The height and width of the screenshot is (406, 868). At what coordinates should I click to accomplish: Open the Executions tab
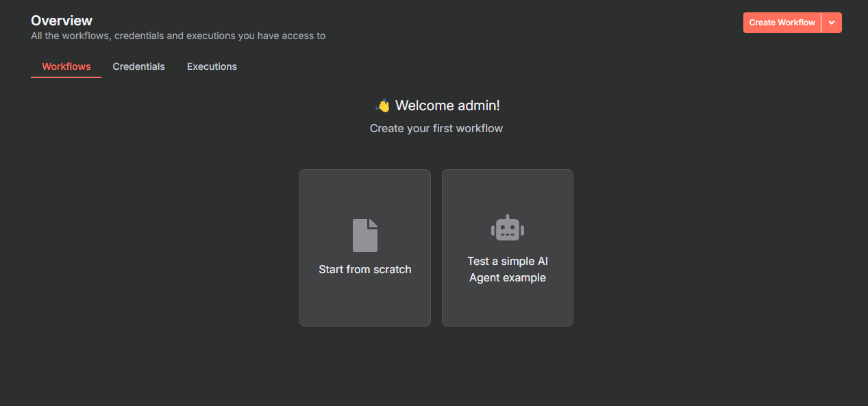pos(212,66)
